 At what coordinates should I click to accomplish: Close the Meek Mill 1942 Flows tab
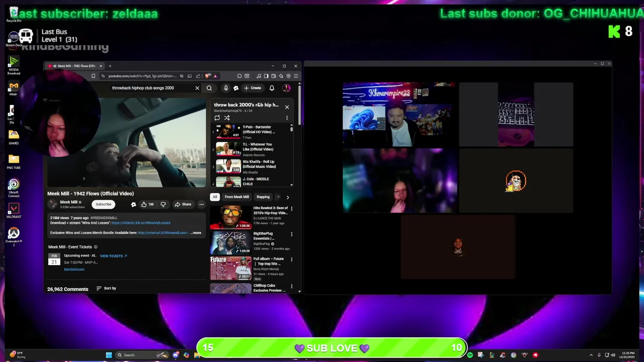tap(101, 66)
